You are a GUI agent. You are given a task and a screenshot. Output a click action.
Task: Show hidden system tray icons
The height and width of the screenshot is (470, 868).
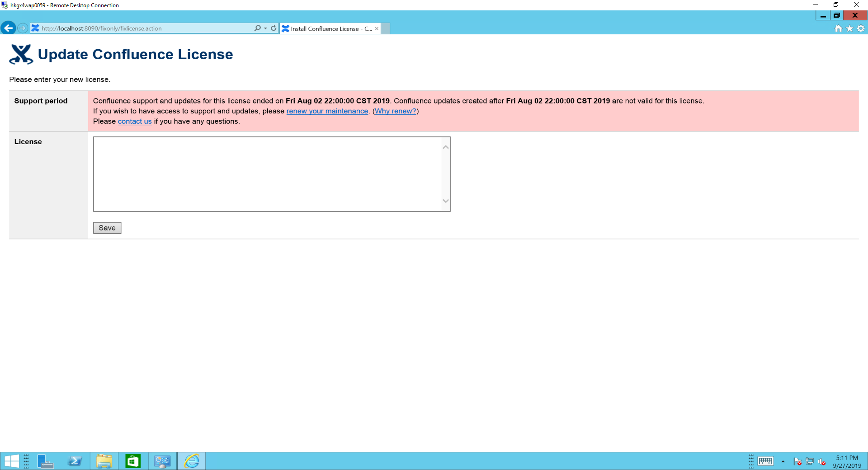(x=783, y=461)
